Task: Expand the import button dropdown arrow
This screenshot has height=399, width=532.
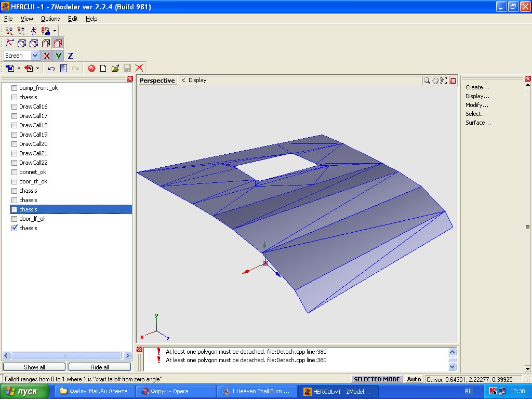Action: click(19, 68)
